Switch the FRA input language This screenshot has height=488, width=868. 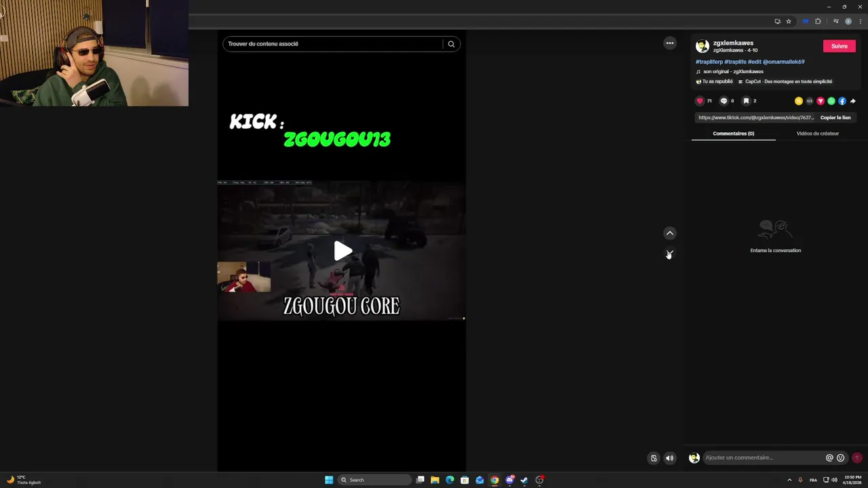pyautogui.click(x=813, y=480)
